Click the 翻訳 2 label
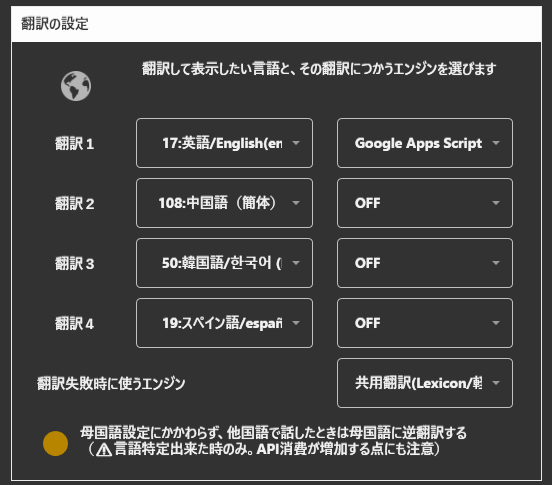Viewport: 552px width, 485px height. (x=74, y=204)
